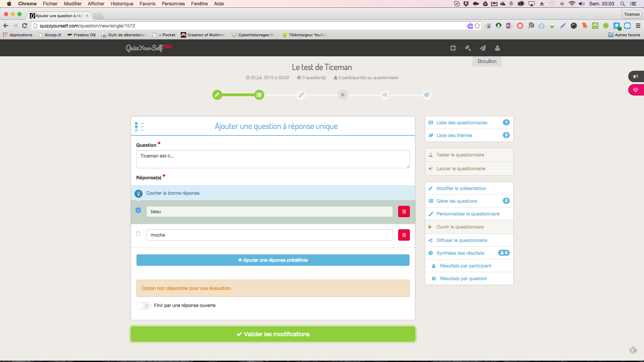Check the 'moche' answer checkbox

[x=138, y=234]
